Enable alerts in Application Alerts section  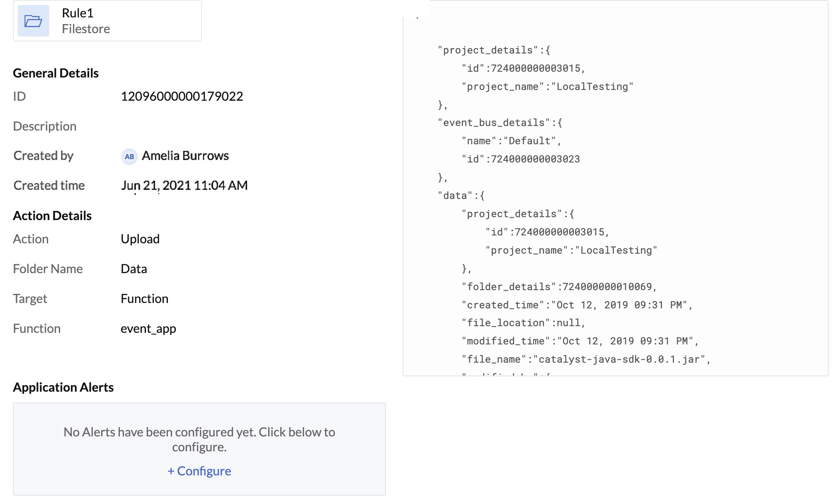[199, 471]
